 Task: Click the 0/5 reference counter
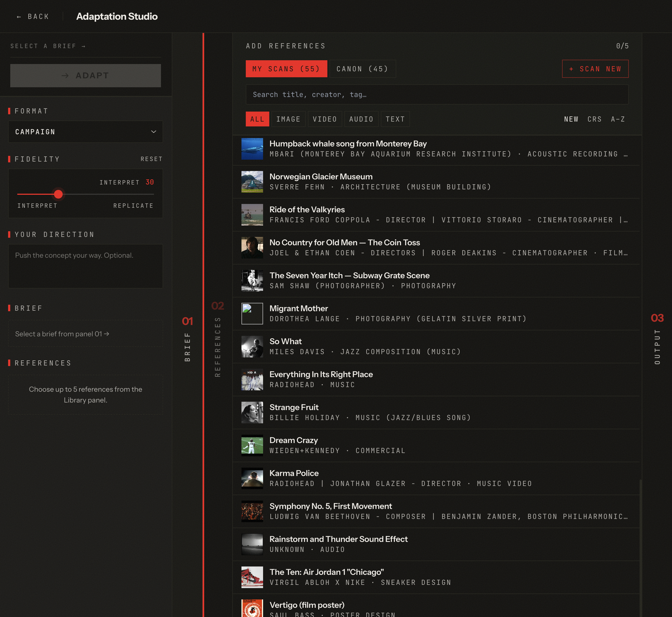(x=622, y=46)
